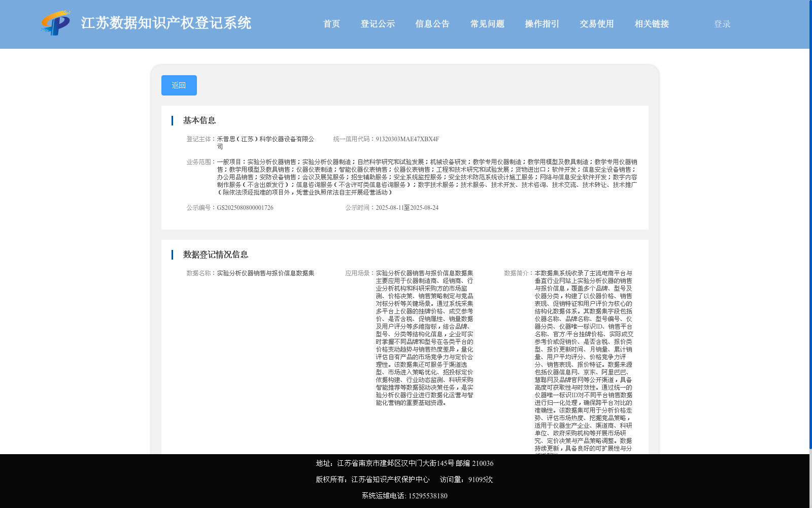Click footer copyright 江苏省知识产权保护中心

point(373,480)
